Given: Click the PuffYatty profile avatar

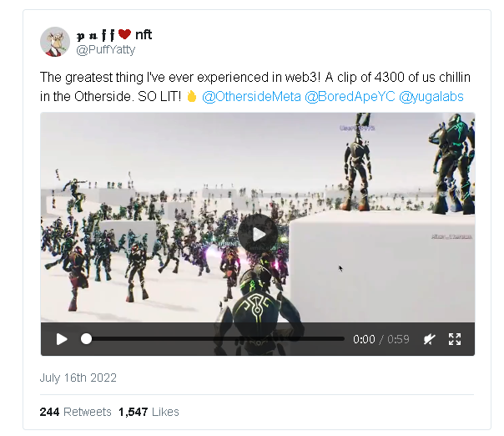Looking at the screenshot, I should tap(55, 42).
